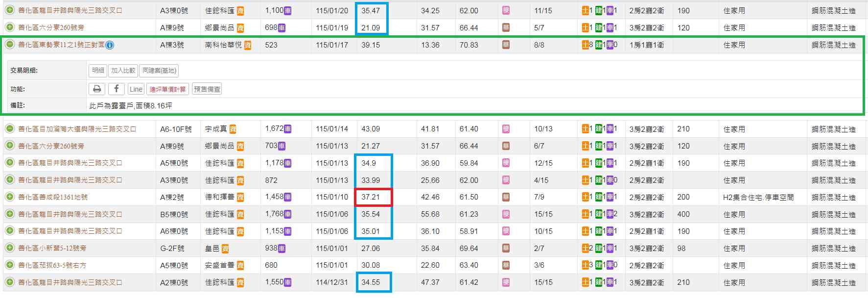Viewport: 868px width, 302px height.
Task: Expand the 小新營5-12號旁 row details
Action: 9,249
